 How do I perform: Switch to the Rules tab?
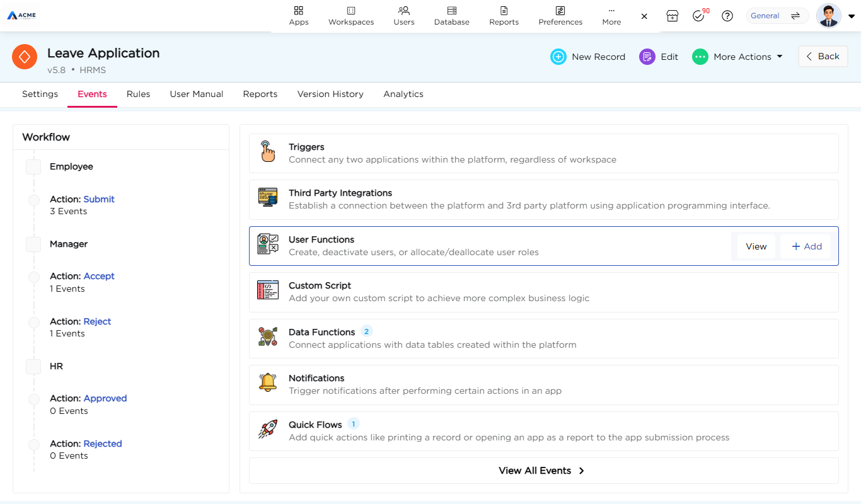click(138, 94)
